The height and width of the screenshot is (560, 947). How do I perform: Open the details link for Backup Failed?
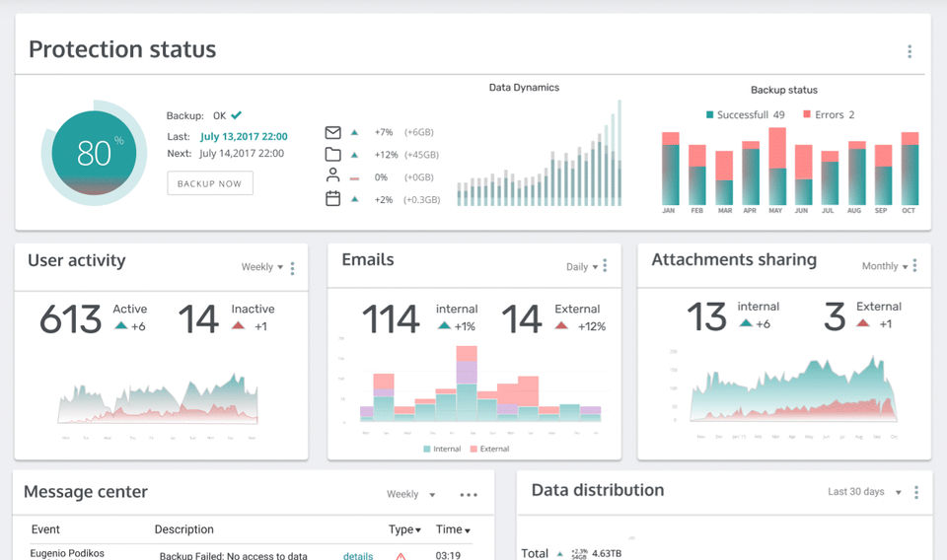357,556
